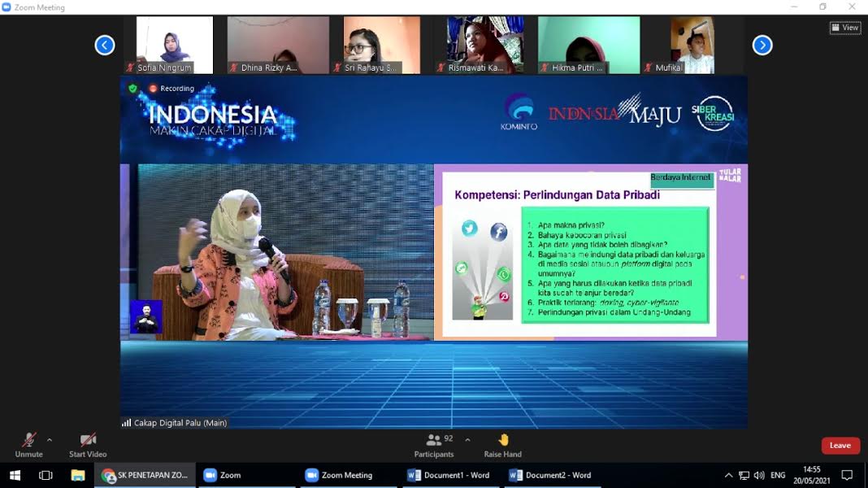Open Participants panel via its icon
This screenshot has height=488, width=868.
click(433, 442)
